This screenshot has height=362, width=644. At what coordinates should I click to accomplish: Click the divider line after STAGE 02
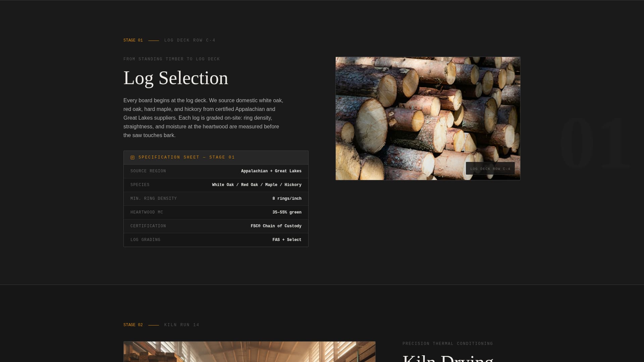[154, 324]
